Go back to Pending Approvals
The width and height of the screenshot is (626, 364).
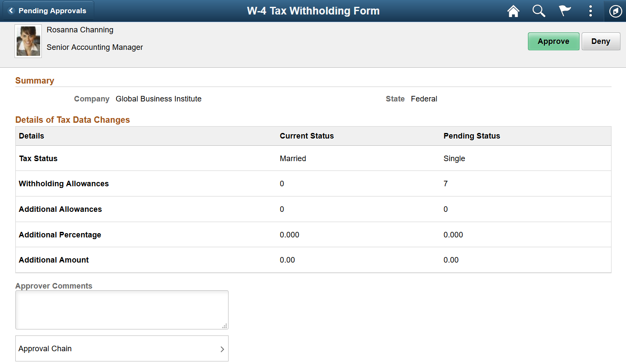click(48, 11)
